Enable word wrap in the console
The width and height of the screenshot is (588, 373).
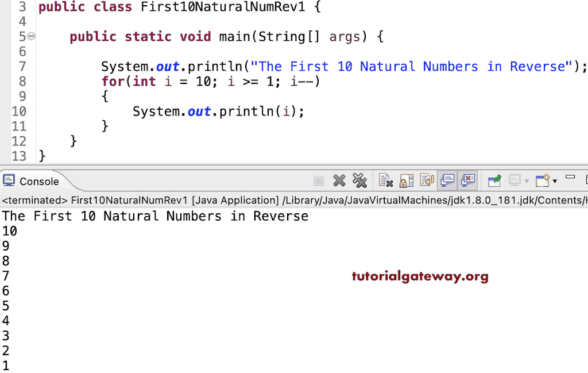coord(427,180)
